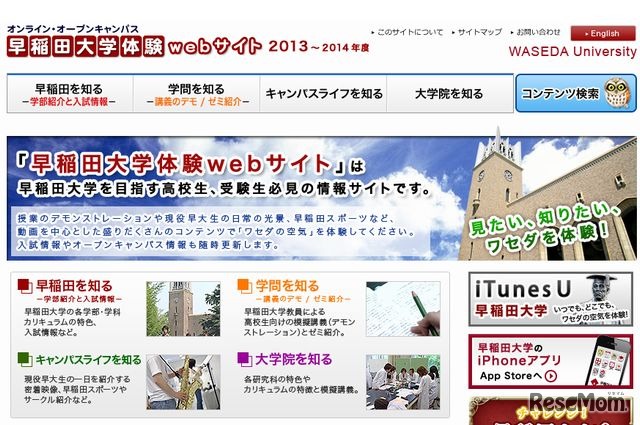The width and height of the screenshot is (640, 425).
Task: Click the 早稲田大学の各学部・学科 description text
Action: tap(72, 312)
